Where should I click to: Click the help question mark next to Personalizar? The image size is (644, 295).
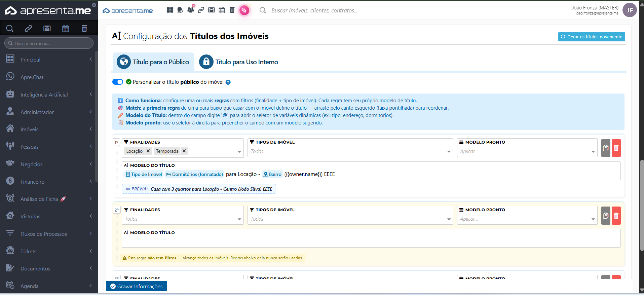coord(228,82)
